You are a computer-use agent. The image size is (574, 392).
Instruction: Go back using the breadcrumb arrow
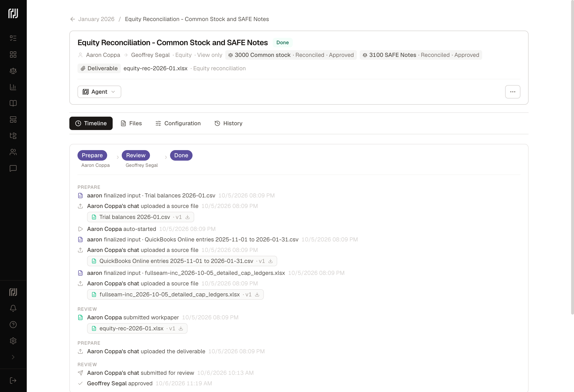[72, 19]
